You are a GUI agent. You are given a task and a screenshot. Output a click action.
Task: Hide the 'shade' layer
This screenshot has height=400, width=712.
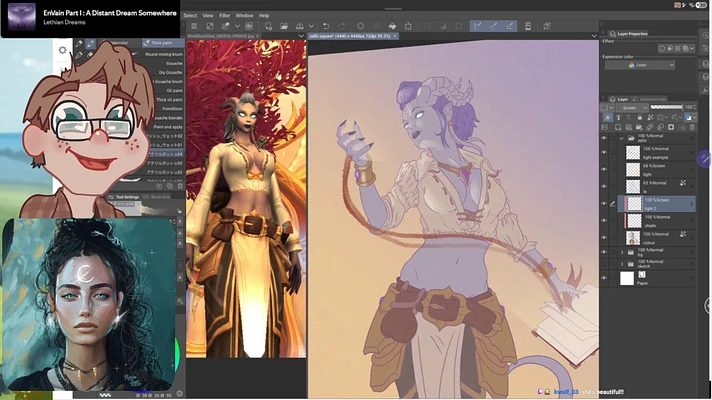604,221
